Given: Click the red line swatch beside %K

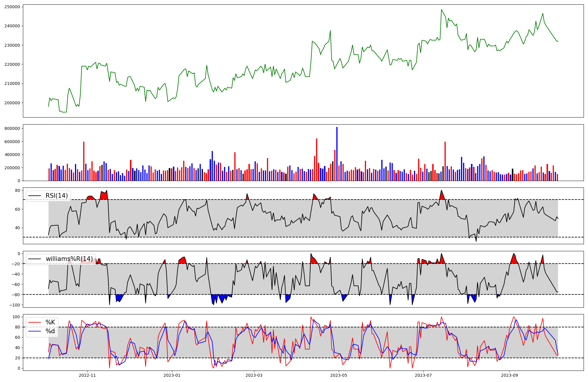Looking at the screenshot, I should point(34,322).
